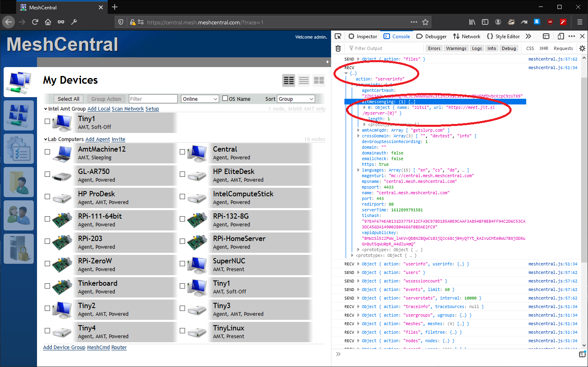Check the HP EliteDesk device checkbox
Viewport: 588px width, 367px height.
point(182,174)
